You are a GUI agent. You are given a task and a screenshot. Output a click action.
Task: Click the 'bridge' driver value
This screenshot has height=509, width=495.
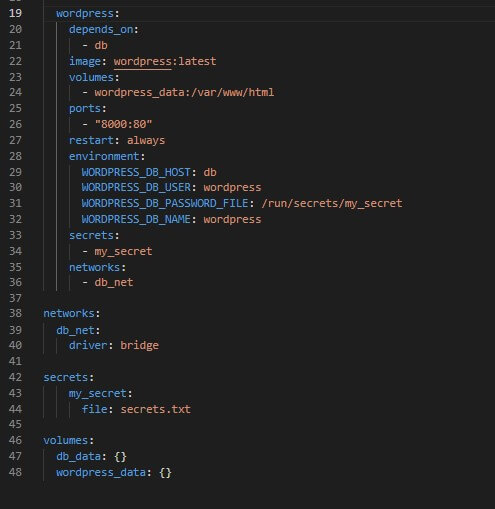(139, 345)
